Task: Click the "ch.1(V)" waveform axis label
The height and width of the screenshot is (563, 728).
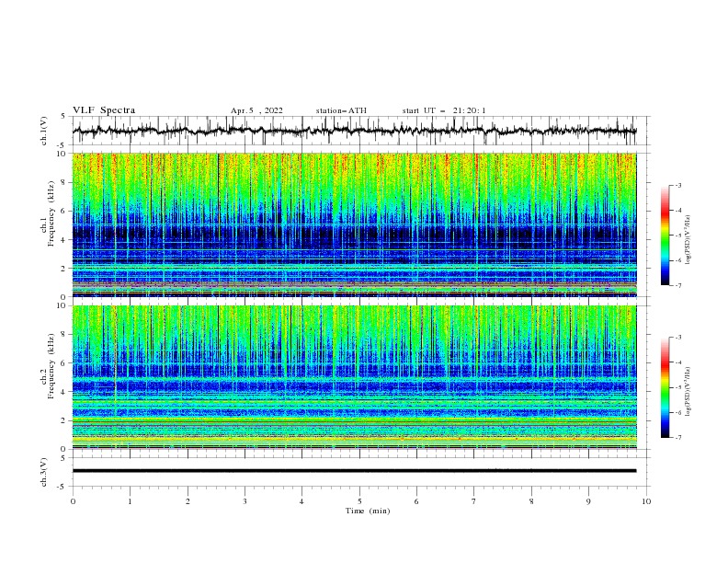Action: (44, 131)
